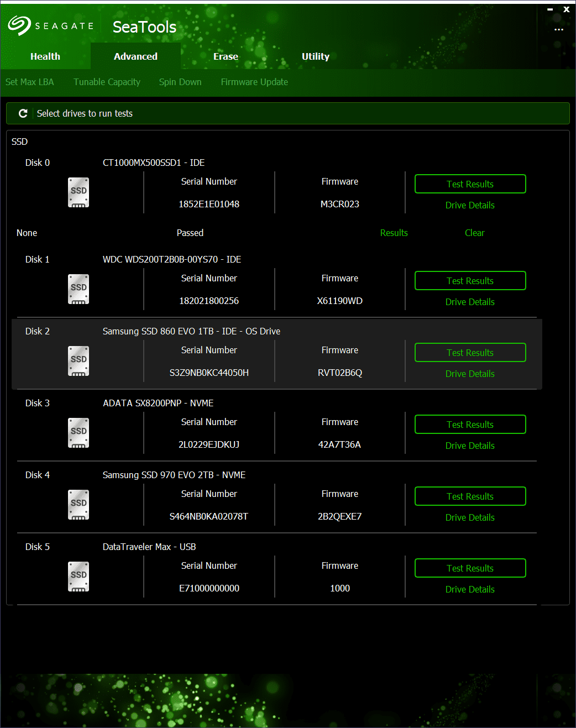Click 'WDC WDS200T2B0B-00YS70 - IDE' drive name
This screenshot has width=576, height=728.
pyautogui.click(x=172, y=259)
